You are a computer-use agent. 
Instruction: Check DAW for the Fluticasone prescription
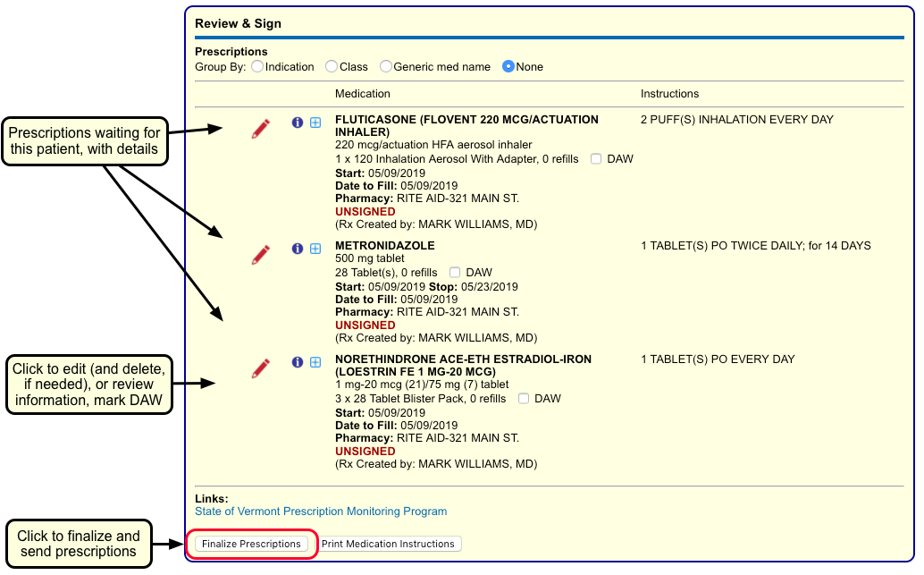click(x=596, y=159)
